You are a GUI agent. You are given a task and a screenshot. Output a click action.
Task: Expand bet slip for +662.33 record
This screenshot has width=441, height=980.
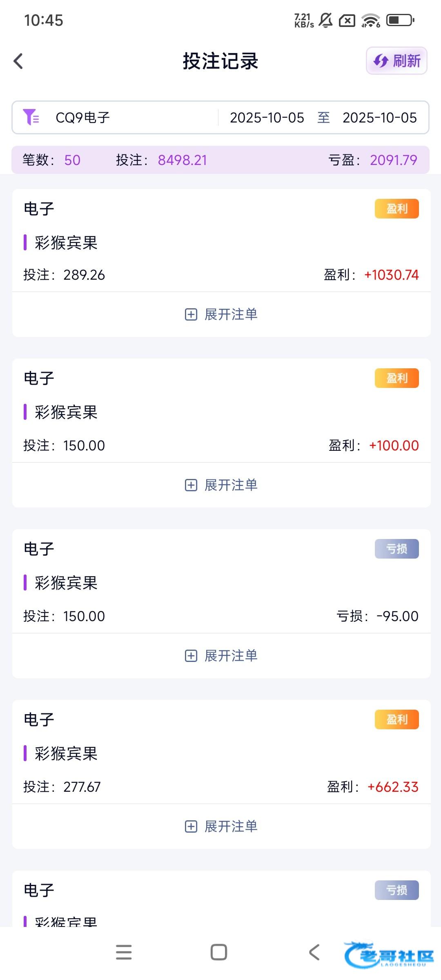pos(221,826)
